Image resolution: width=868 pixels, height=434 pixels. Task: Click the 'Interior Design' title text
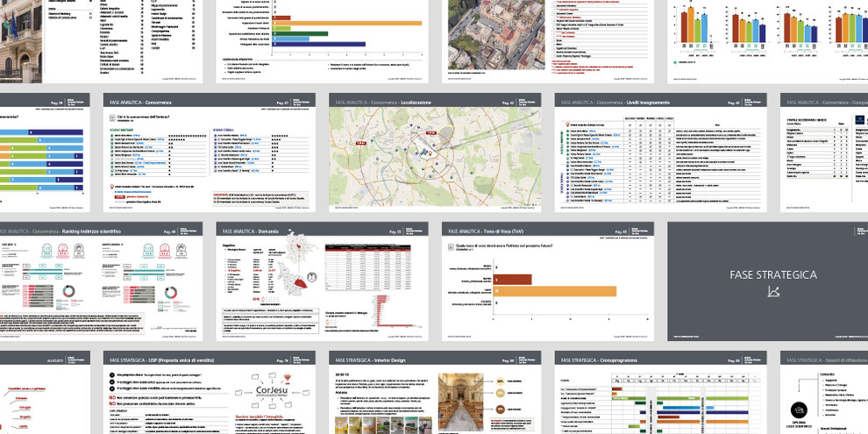coord(388,360)
